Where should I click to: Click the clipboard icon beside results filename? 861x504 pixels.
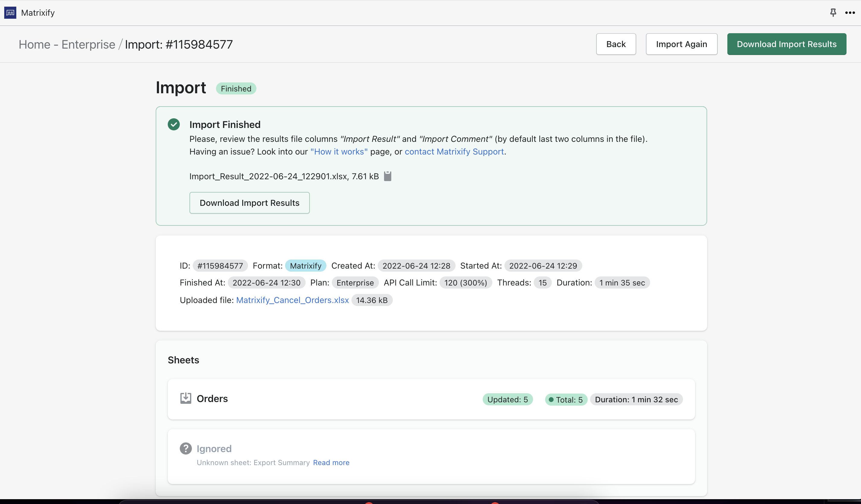pyautogui.click(x=387, y=176)
